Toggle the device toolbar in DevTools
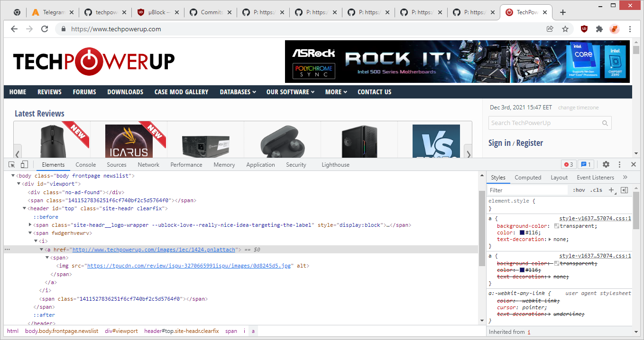This screenshot has width=644, height=340. 23,164
